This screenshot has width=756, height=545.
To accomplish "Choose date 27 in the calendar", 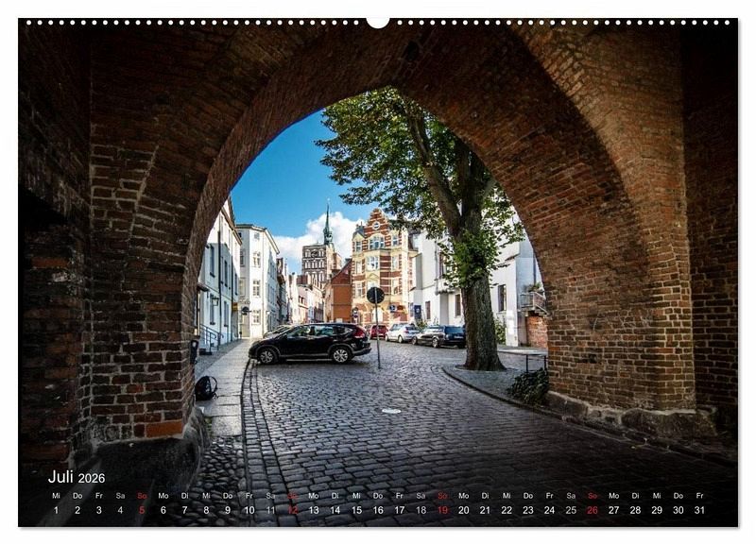I will pos(613,510).
